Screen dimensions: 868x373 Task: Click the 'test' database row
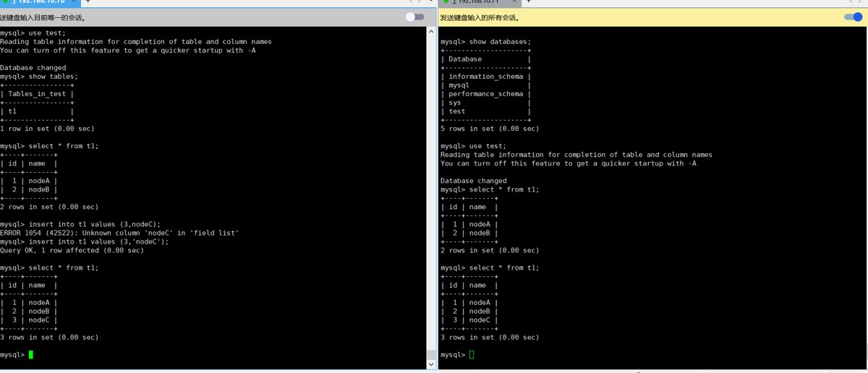point(486,111)
